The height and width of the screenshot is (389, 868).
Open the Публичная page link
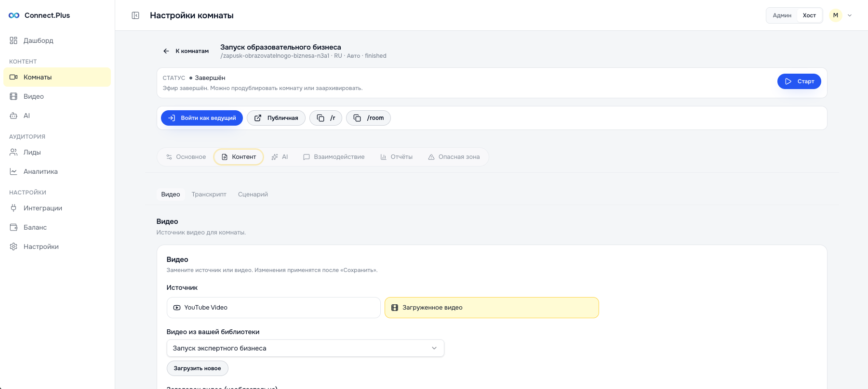click(276, 118)
